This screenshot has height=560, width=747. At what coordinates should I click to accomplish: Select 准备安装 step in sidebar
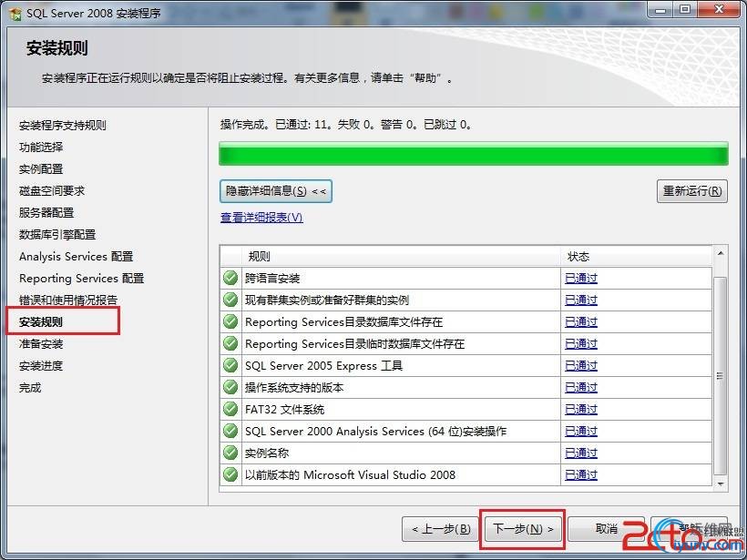coord(41,344)
